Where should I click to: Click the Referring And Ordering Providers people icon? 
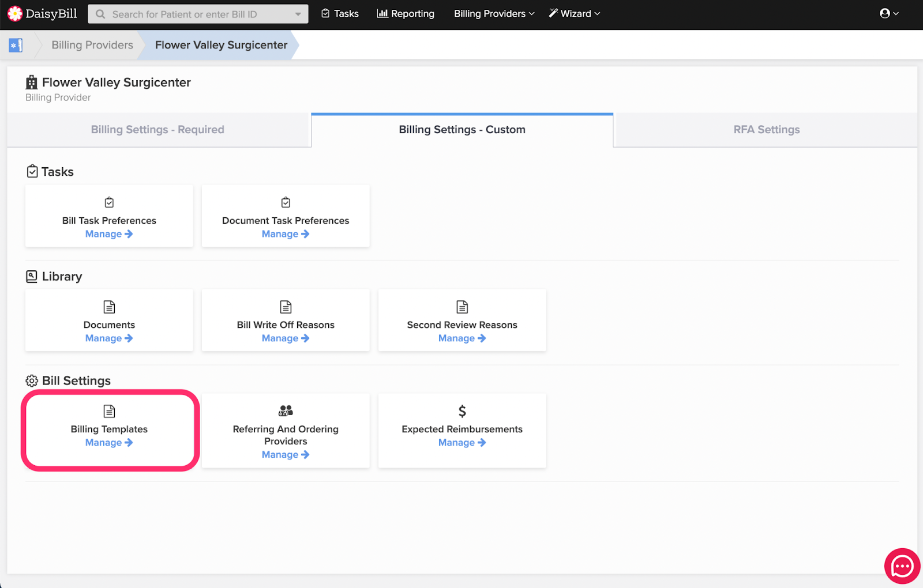tap(286, 410)
